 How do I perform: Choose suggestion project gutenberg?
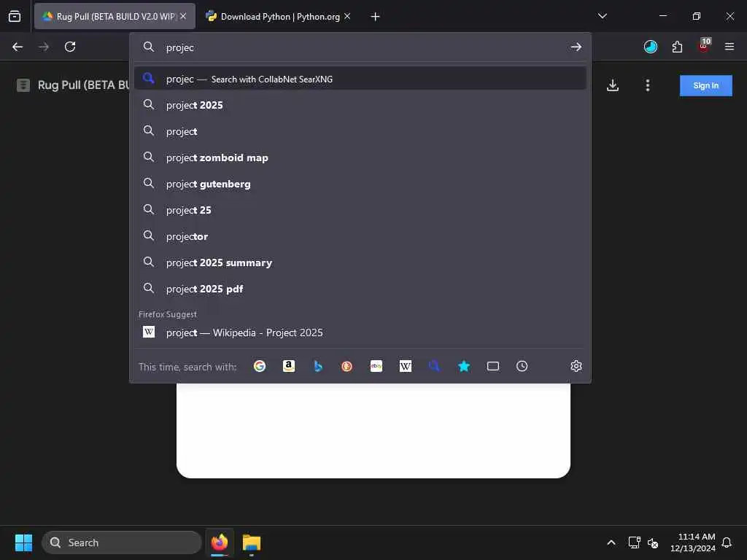pos(360,184)
